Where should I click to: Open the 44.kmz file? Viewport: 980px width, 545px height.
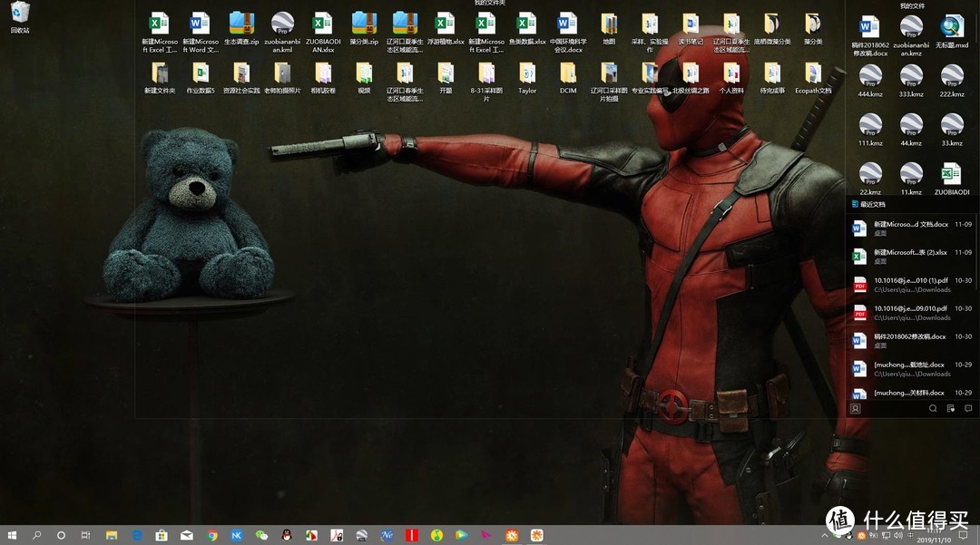[x=911, y=130]
